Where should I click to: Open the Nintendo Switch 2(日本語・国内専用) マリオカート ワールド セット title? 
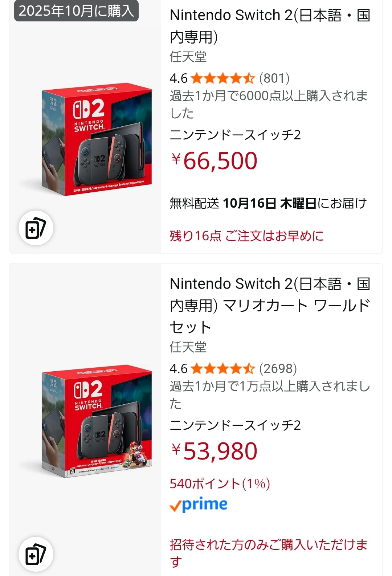(269, 305)
